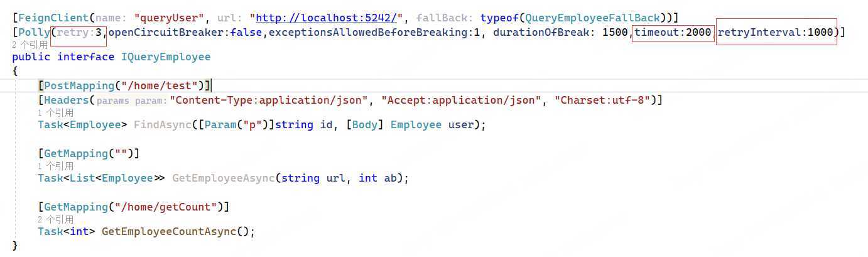This screenshot has height=257, width=868.
Task: Click the 'user' parameter name
Action: [x=461, y=124]
